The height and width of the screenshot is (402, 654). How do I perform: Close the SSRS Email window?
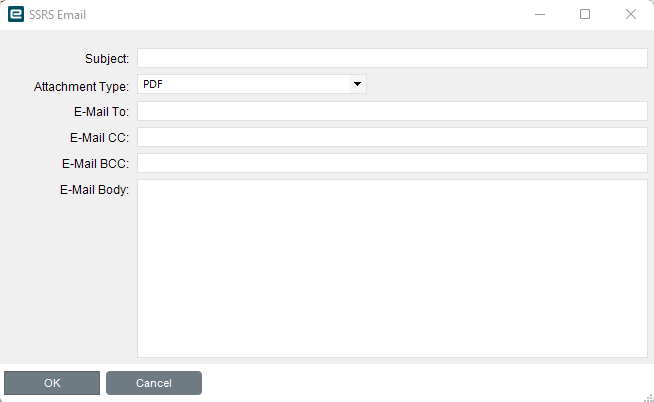[631, 15]
